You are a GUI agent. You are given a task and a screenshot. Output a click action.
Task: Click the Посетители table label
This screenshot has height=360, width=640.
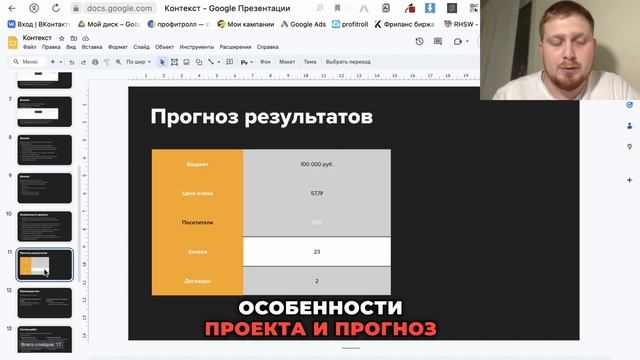(198, 222)
